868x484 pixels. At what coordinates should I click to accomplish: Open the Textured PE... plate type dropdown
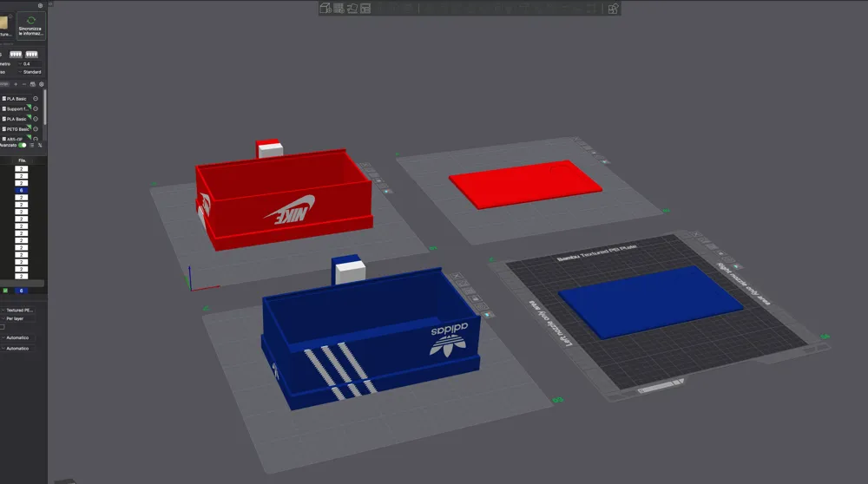[x=17, y=311]
